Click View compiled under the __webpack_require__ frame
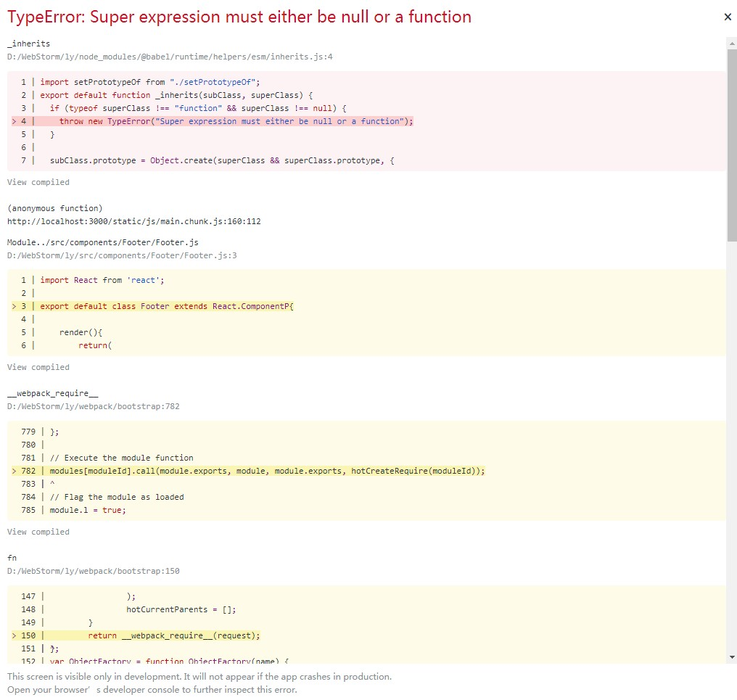Viewport: 737px width, 700px height. pos(38,532)
